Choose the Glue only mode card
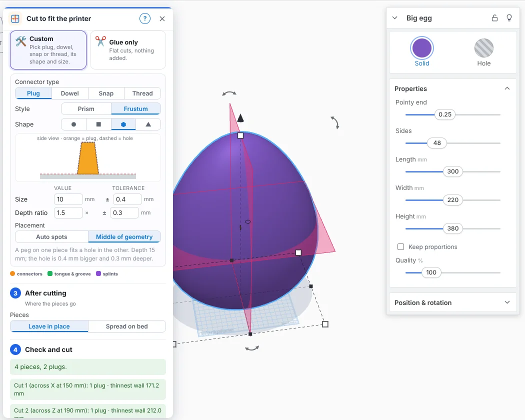 coord(128,50)
